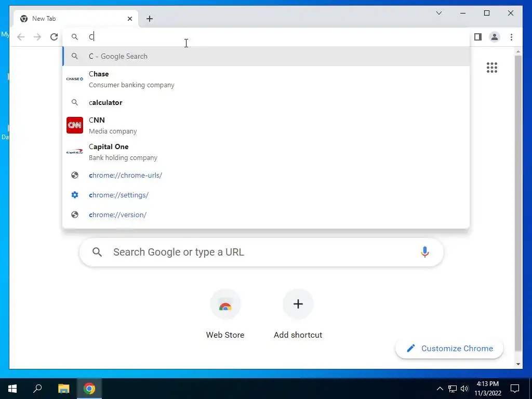Click the taskbar clock showing 4:13 PM
Screen dimensions: 532x399
click(x=487, y=389)
